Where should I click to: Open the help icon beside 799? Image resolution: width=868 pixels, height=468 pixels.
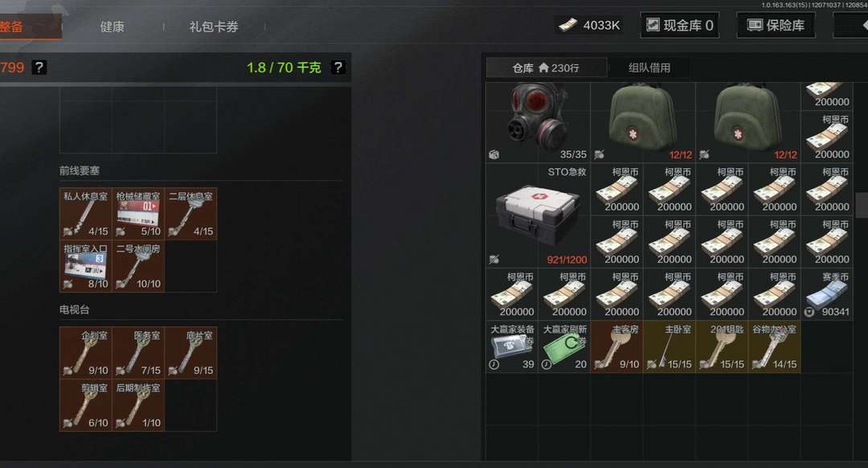(x=39, y=68)
